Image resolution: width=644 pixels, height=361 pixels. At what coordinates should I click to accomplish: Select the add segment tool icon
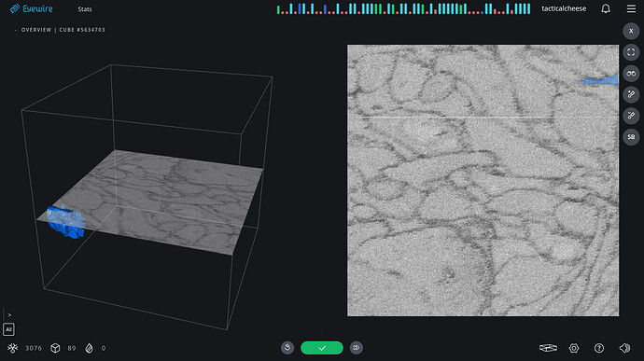tap(631, 94)
